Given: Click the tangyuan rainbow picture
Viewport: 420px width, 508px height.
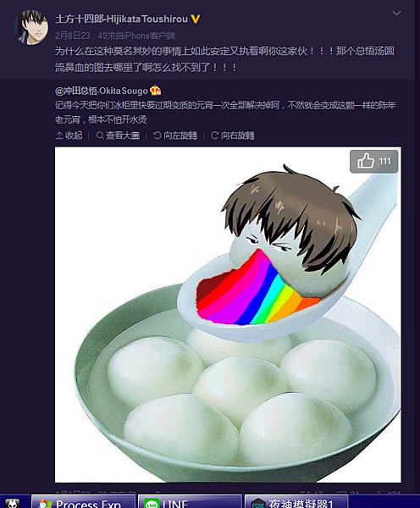Looking at the screenshot, I should click(228, 314).
